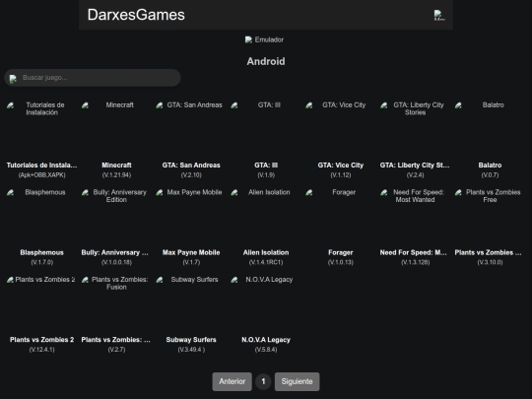Click the Android section heading
Image resolution: width=532 pixels, height=399 pixels.
tap(266, 61)
